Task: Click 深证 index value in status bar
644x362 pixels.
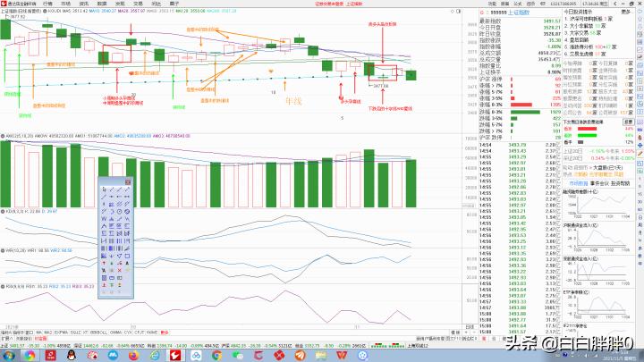Action: [90, 346]
